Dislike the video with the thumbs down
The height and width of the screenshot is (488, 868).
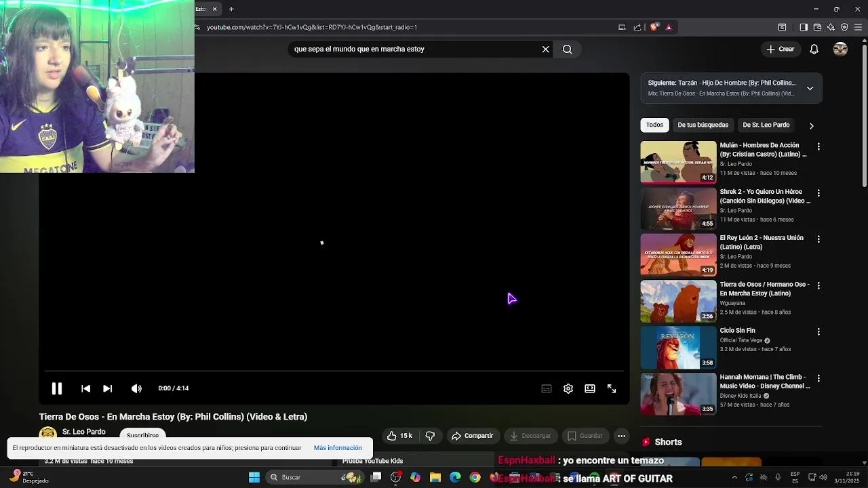[430, 436]
